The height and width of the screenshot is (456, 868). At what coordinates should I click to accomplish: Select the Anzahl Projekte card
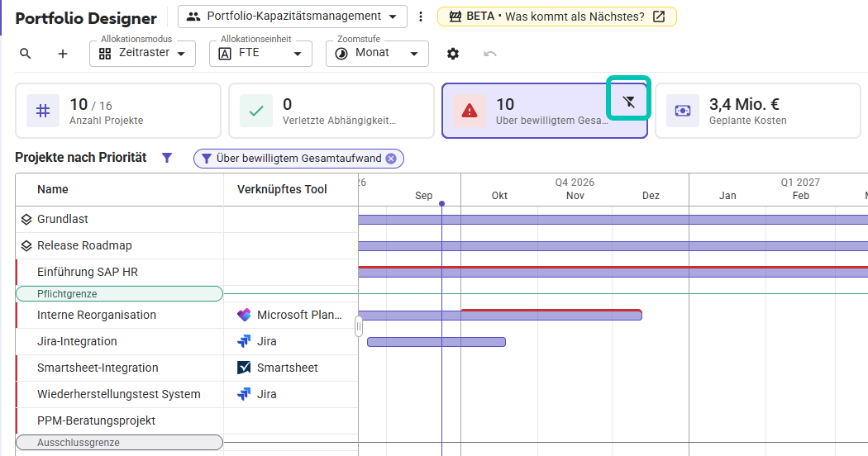click(x=118, y=111)
